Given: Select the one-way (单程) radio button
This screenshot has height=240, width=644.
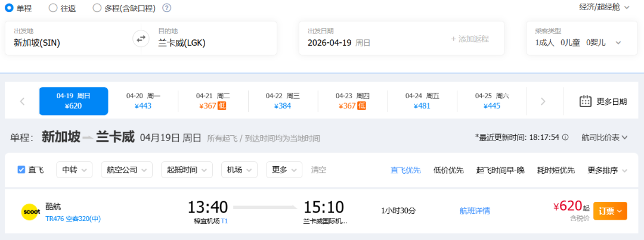Looking at the screenshot, I should pos(9,8).
